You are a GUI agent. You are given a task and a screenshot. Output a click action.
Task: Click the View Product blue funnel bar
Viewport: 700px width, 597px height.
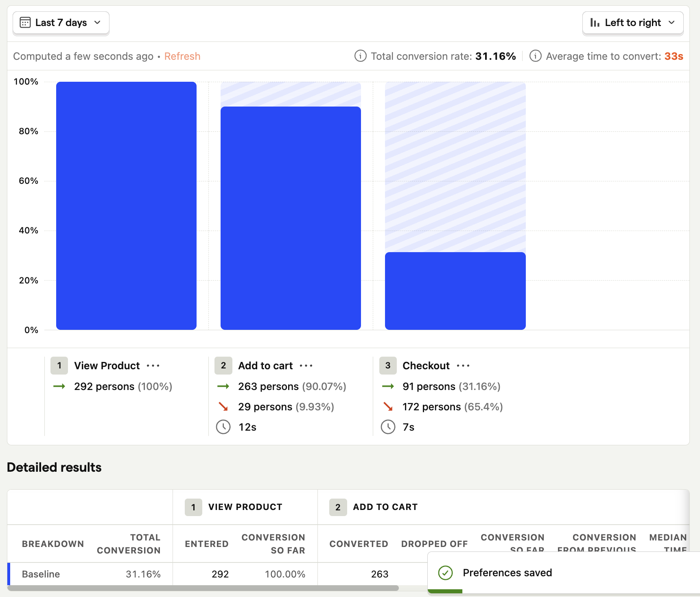[126, 205]
